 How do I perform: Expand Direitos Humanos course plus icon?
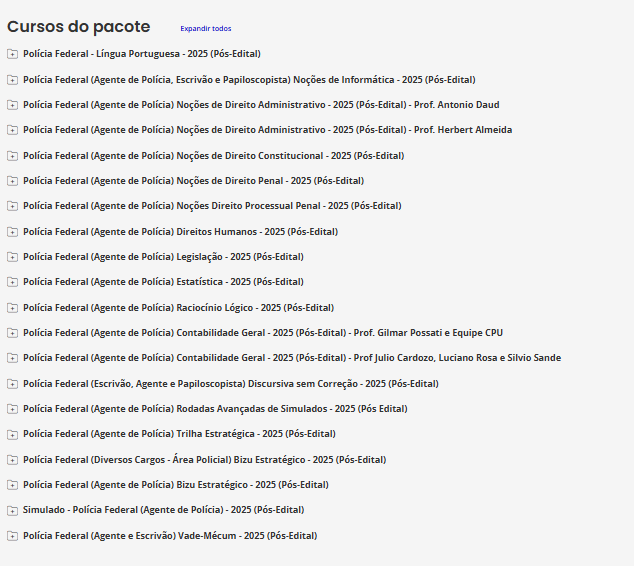13,232
